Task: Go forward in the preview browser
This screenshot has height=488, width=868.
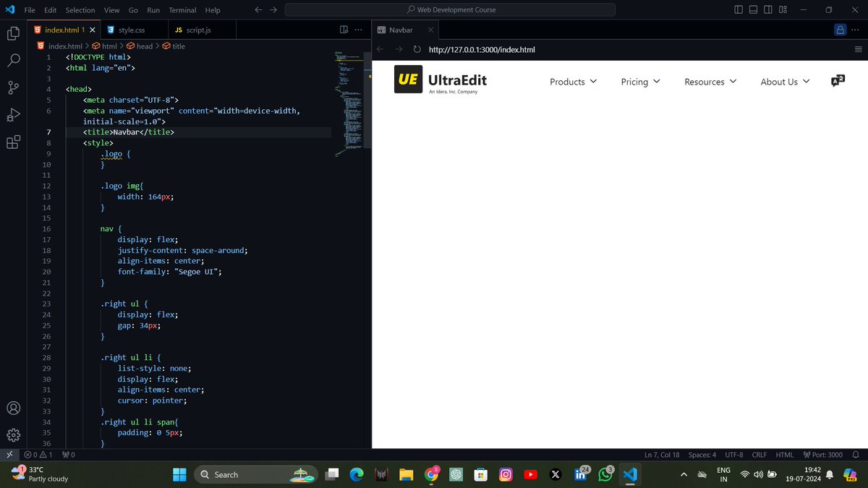Action: coord(399,50)
